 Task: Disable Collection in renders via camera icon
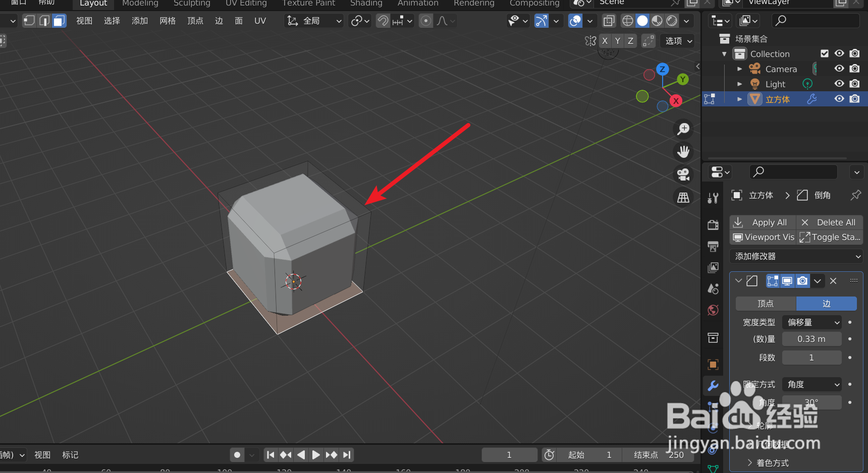854,53
